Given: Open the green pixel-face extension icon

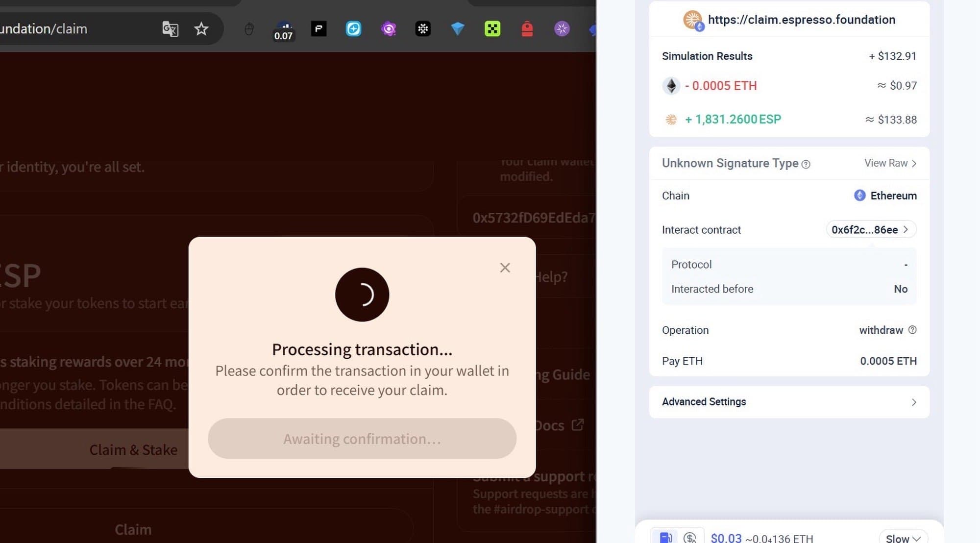Looking at the screenshot, I should pyautogui.click(x=492, y=29).
